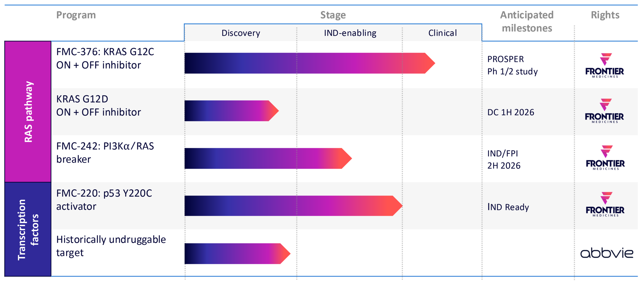Click the Frontier Medicines logo in FMC-242 row
The image size is (644, 281).
[x=605, y=158]
